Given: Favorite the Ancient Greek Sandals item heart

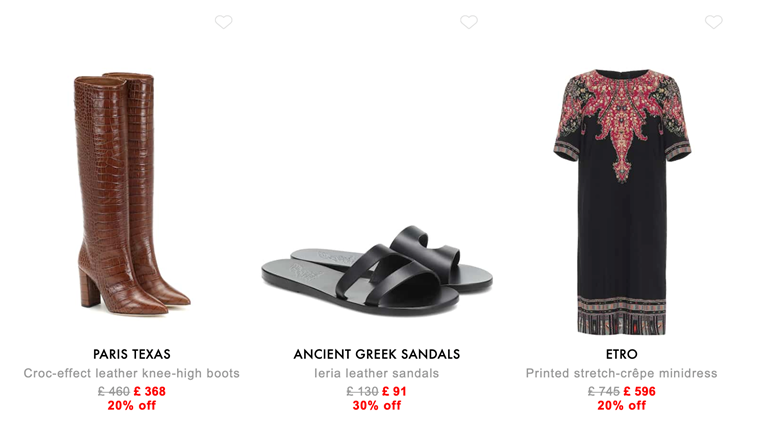Looking at the screenshot, I should click(x=469, y=22).
